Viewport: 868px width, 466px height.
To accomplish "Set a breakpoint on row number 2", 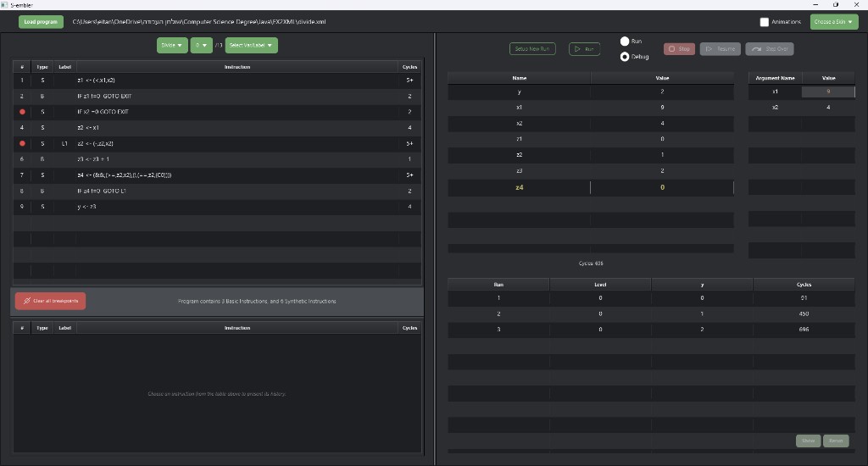I will click(x=22, y=97).
